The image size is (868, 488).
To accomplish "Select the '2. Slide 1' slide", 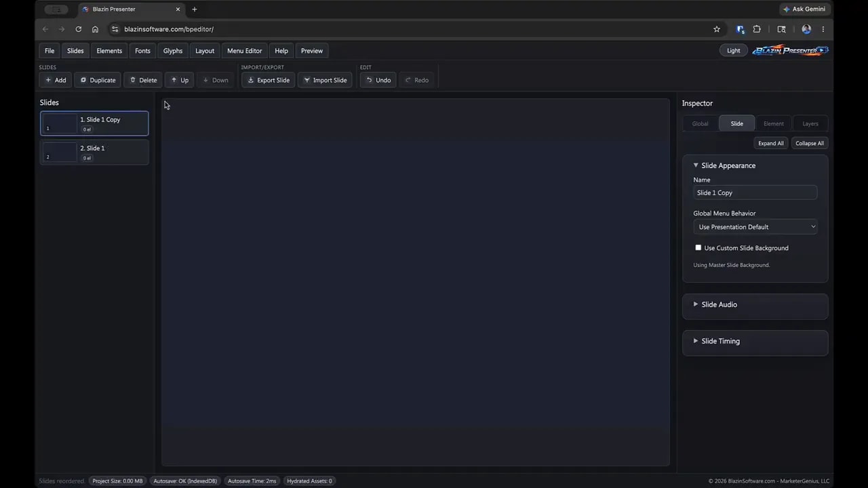I will click(94, 152).
